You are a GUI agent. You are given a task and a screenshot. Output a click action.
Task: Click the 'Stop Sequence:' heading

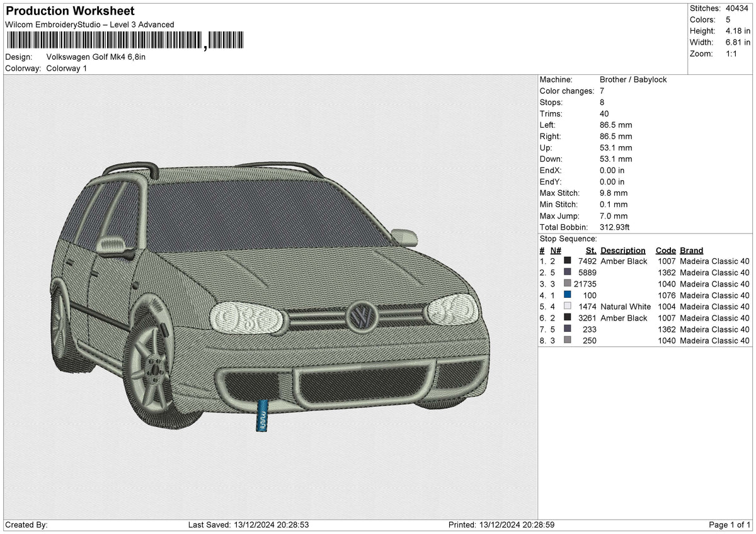click(x=568, y=239)
